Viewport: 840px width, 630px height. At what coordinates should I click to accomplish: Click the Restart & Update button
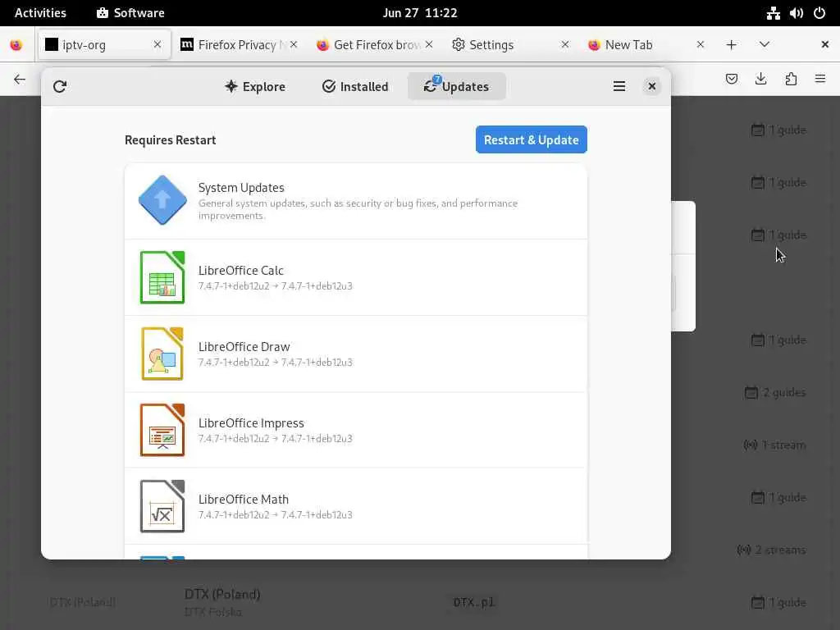[531, 139]
